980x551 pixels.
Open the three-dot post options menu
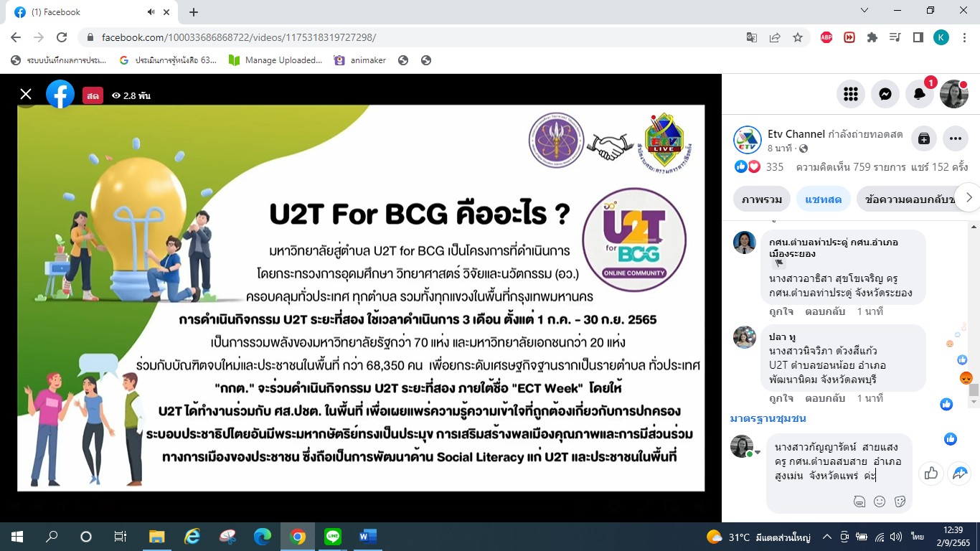[x=956, y=139]
